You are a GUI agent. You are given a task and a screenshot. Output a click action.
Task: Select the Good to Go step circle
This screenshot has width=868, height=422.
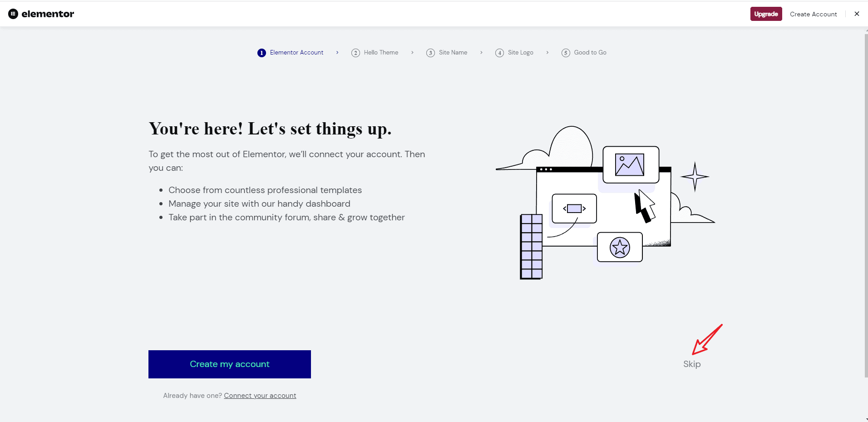(565, 53)
